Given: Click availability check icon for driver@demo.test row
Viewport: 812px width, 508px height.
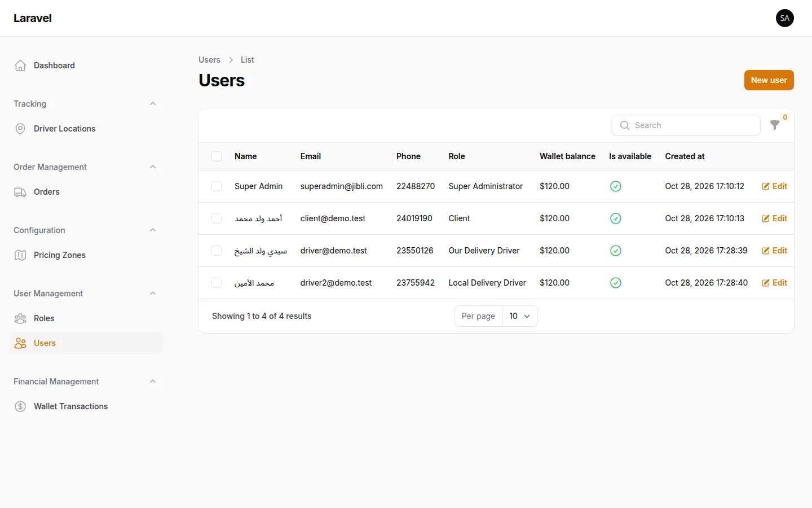Looking at the screenshot, I should (x=616, y=251).
